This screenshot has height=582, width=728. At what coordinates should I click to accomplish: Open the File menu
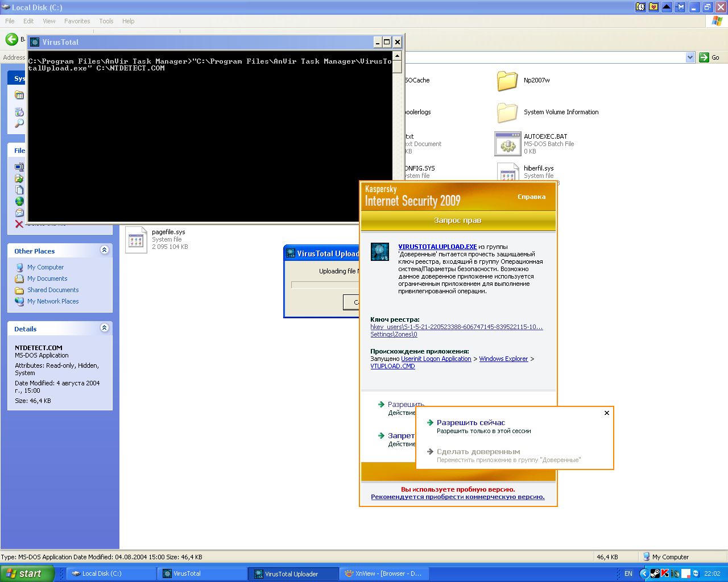coord(10,21)
